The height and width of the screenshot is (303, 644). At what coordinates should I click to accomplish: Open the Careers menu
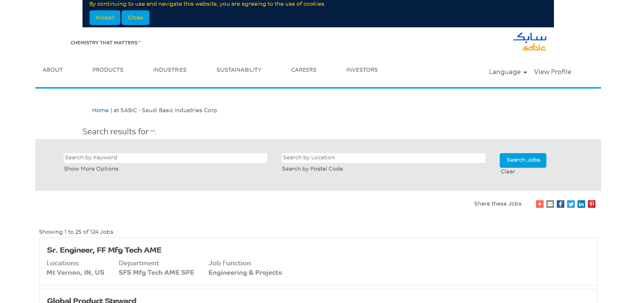pos(304,70)
